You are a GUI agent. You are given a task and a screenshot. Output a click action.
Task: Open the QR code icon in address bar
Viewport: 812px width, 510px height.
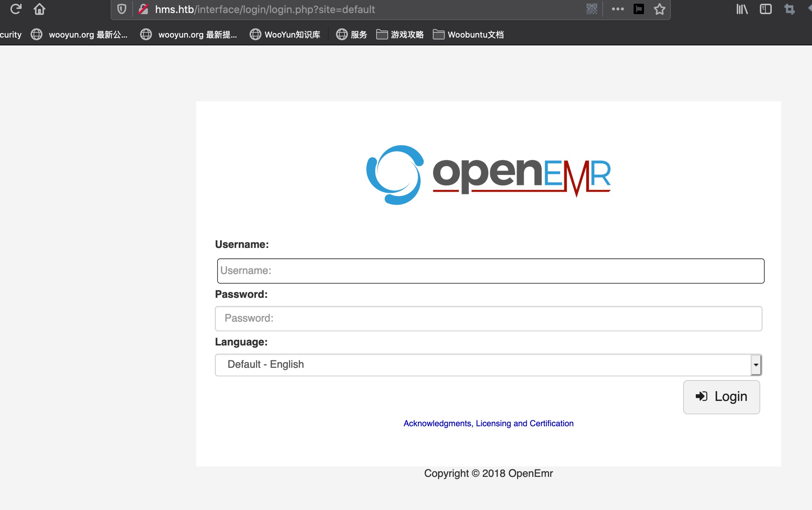click(x=591, y=9)
